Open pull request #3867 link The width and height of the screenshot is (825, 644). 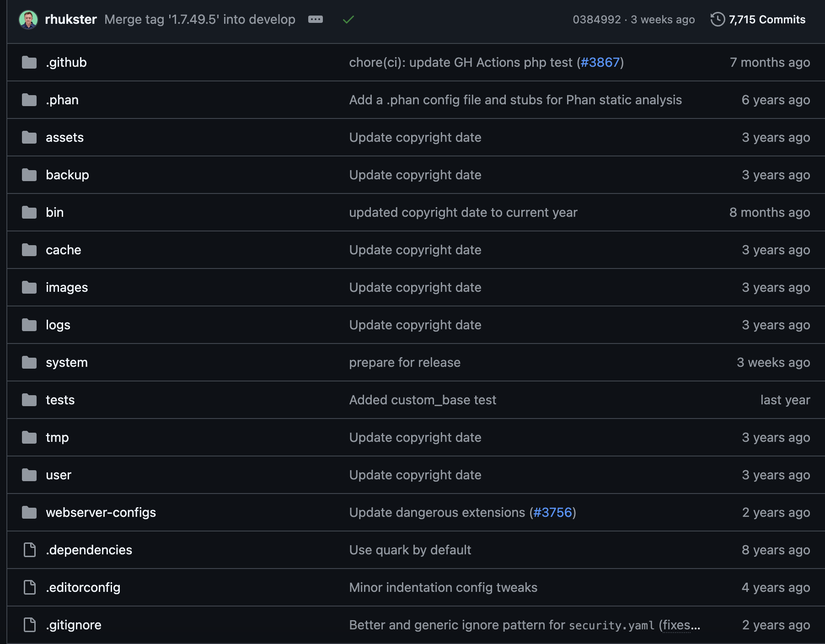click(600, 63)
